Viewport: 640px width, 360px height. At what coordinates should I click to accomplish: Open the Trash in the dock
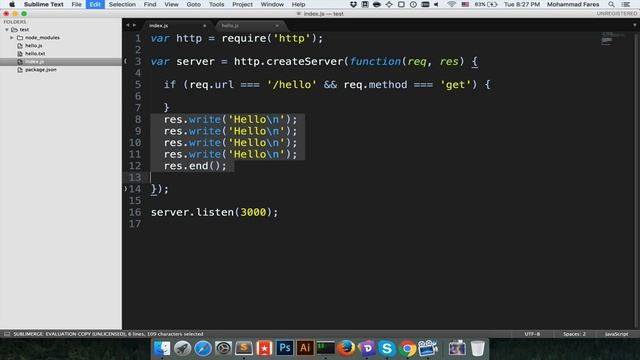(477, 348)
